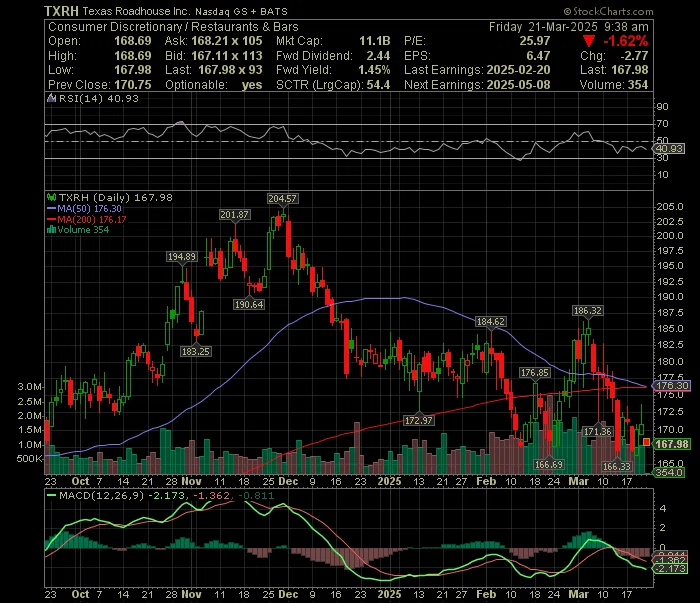
Task: Click the Mkt Cap value 11.1B
Action: (x=375, y=41)
